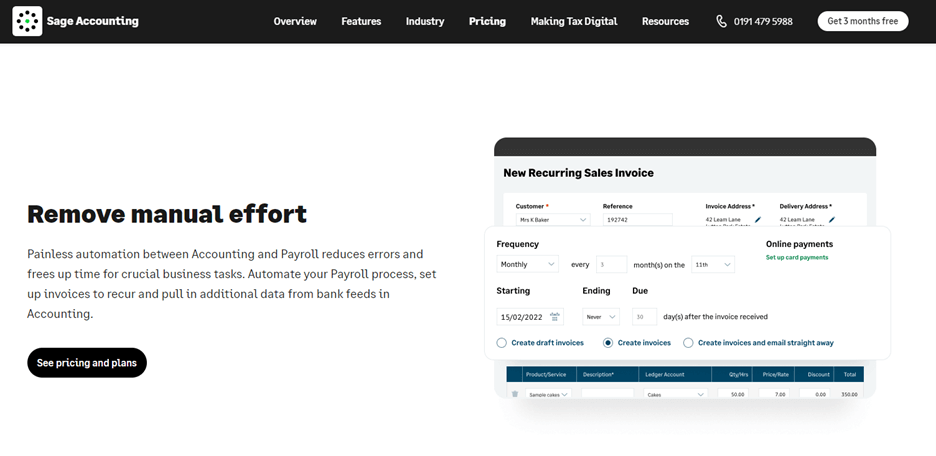
Task: Click the New Recurring Sales Invoice title
Action: click(578, 173)
